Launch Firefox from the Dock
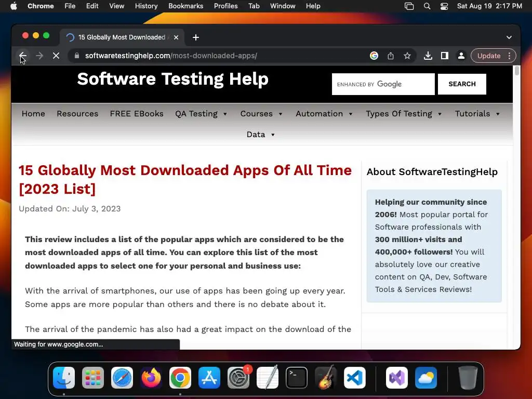The width and height of the screenshot is (532, 399). click(x=151, y=378)
